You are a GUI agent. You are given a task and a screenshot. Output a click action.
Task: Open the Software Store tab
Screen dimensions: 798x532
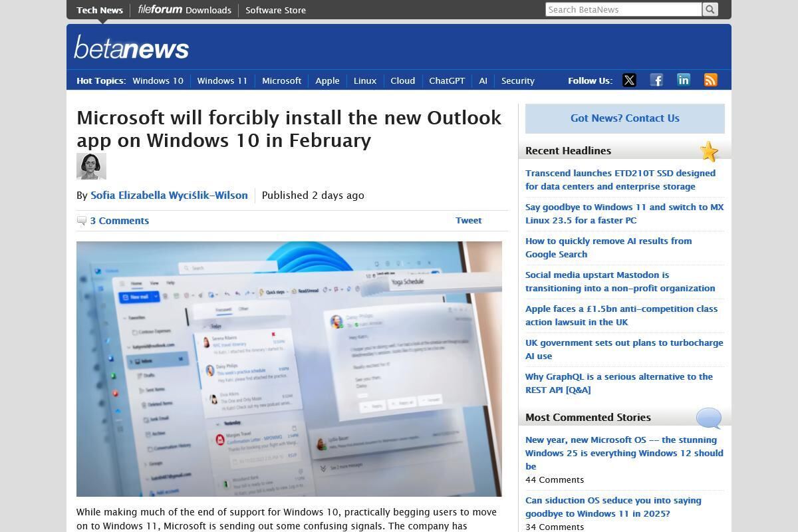(275, 10)
